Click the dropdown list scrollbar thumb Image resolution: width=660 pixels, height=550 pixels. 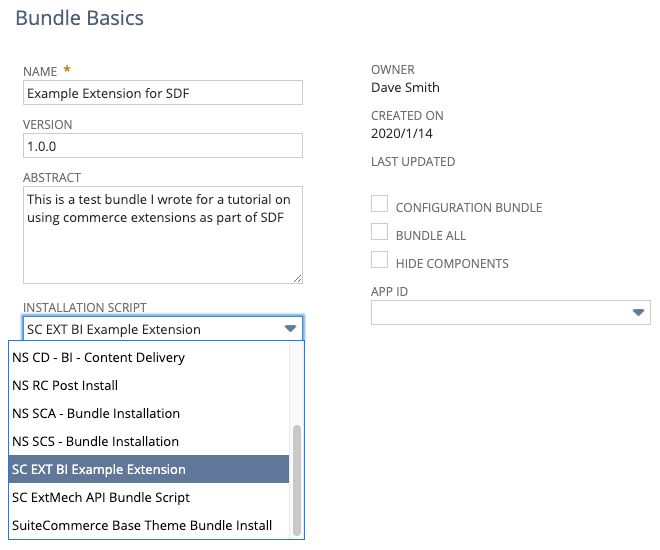pos(296,479)
